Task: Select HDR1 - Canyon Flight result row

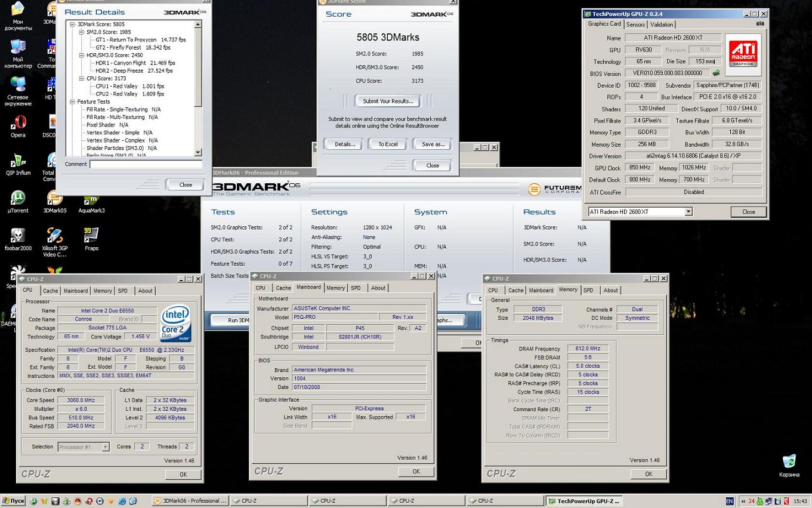Action: 135,63
